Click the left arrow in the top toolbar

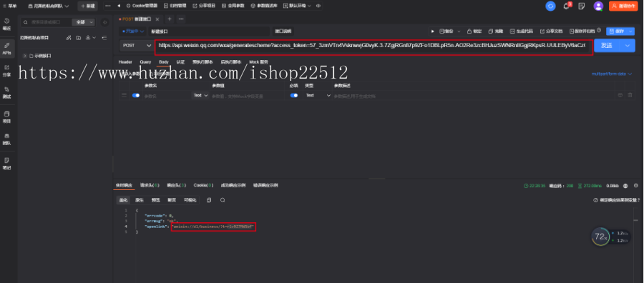119,6
